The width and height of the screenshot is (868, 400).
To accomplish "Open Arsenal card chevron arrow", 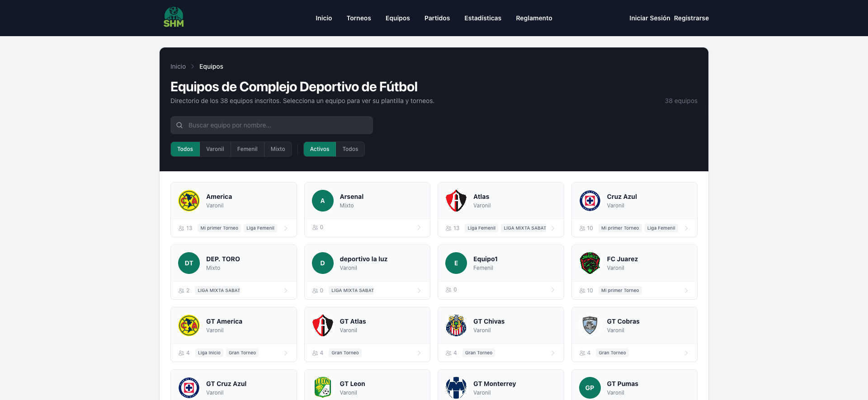I will 419,227.
